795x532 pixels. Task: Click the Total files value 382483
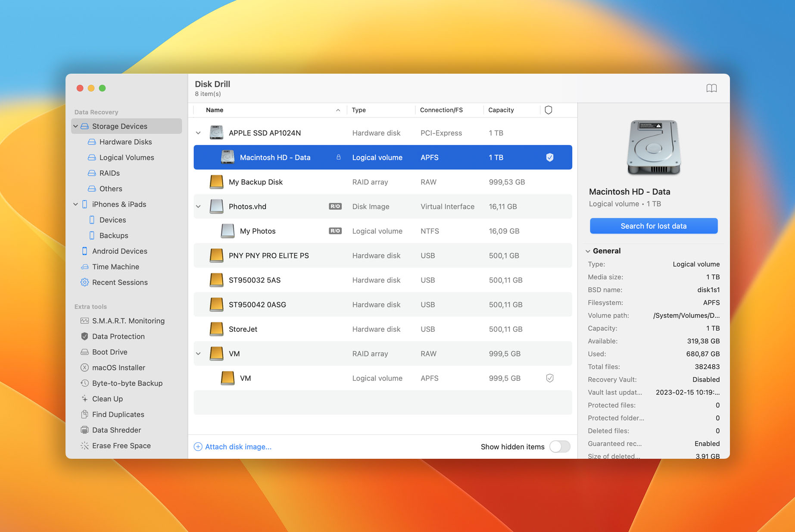pos(707,367)
